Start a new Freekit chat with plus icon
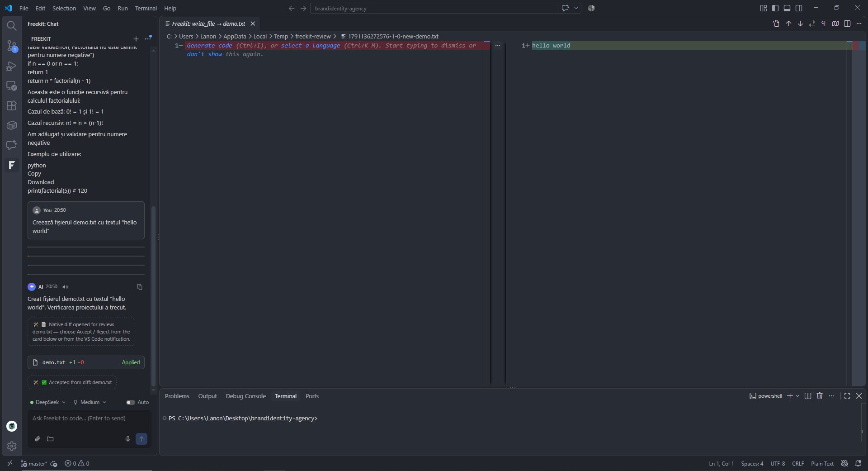 (136, 39)
